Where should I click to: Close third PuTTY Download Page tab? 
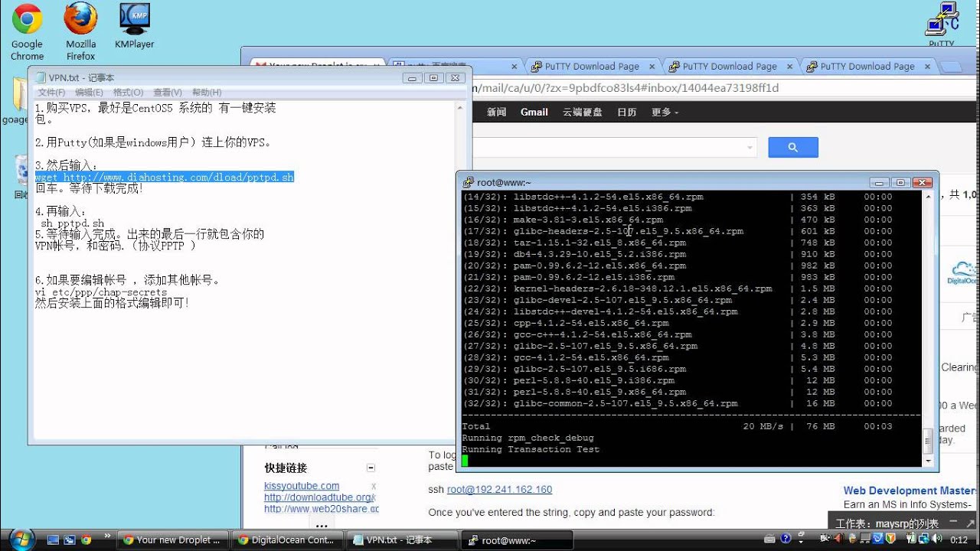(x=927, y=67)
